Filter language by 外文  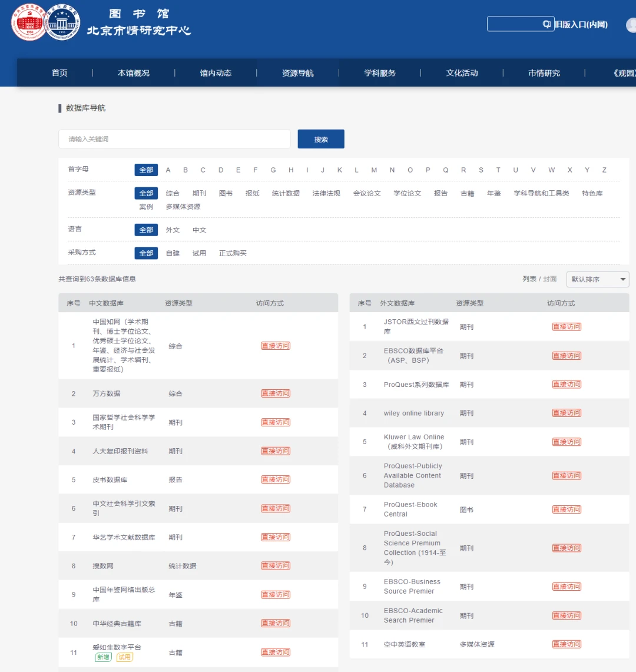point(173,230)
